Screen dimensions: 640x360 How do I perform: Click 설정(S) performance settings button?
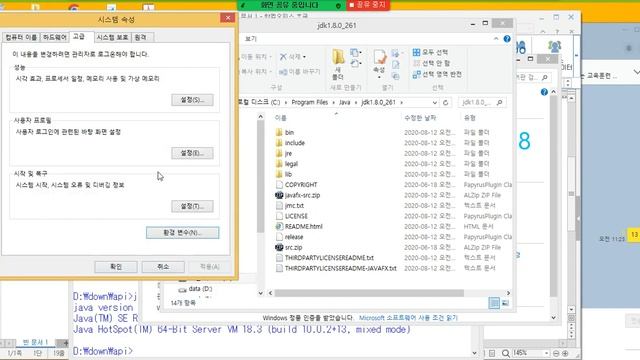tap(192, 100)
